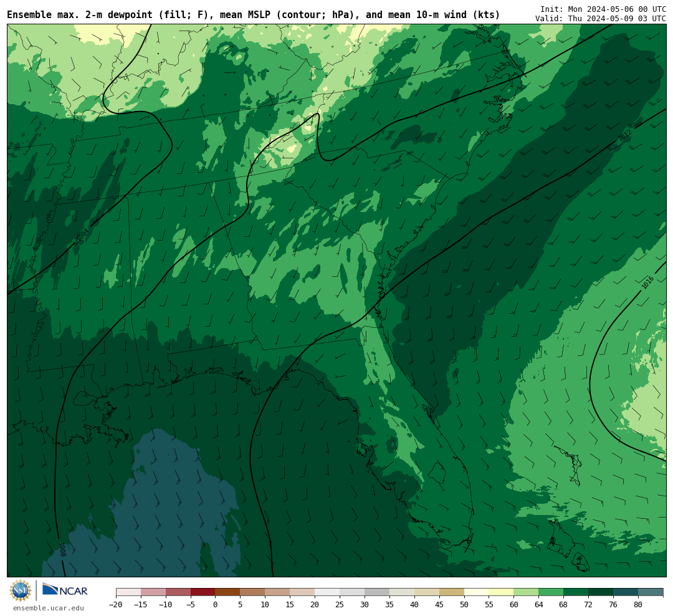Click the NCAR logo
This screenshot has height=616, width=673.
pyautogui.click(x=65, y=590)
